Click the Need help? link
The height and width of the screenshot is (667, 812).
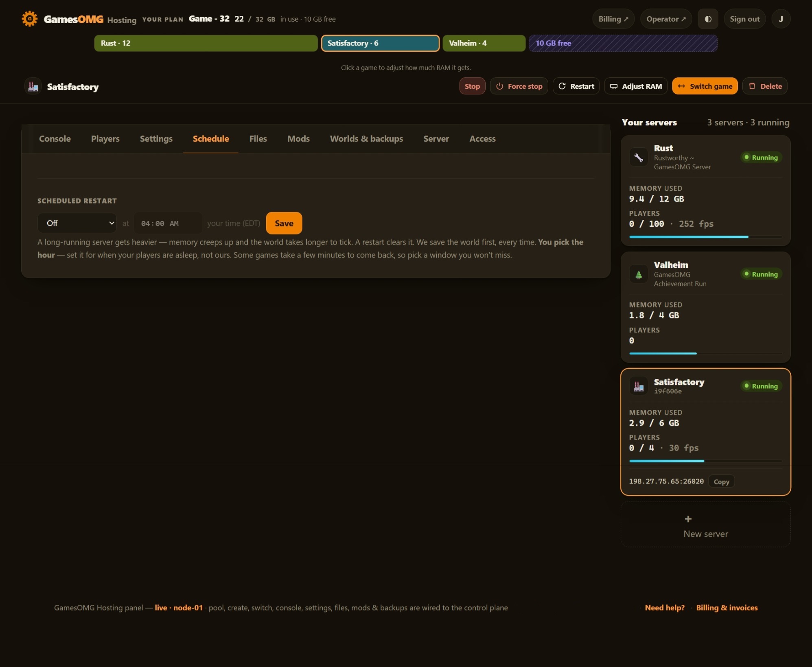tap(665, 608)
